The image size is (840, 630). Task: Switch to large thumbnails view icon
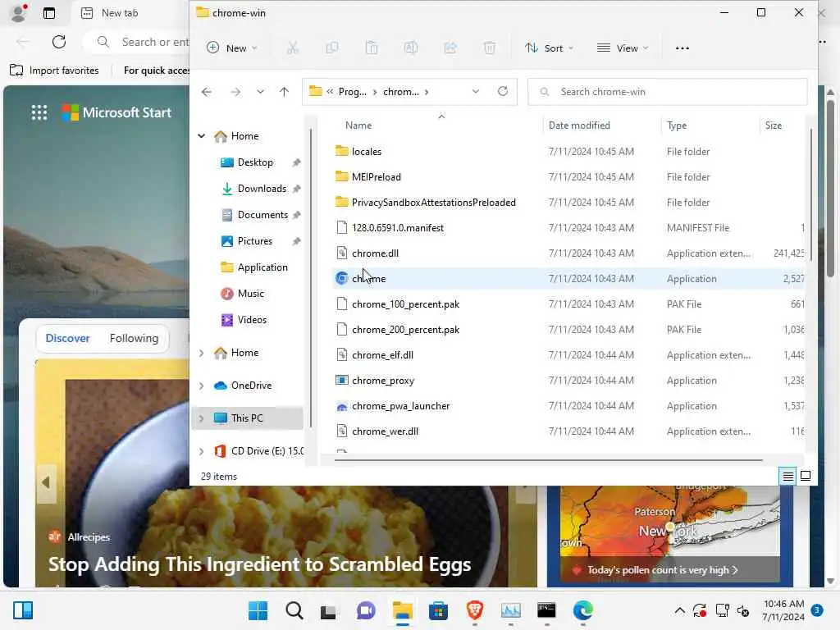coord(806,476)
